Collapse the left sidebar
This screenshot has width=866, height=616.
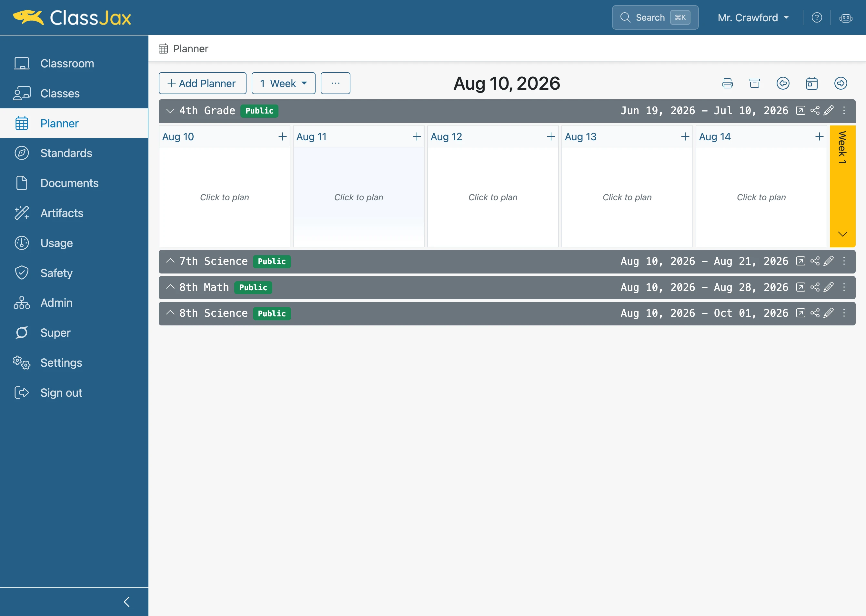(x=127, y=601)
